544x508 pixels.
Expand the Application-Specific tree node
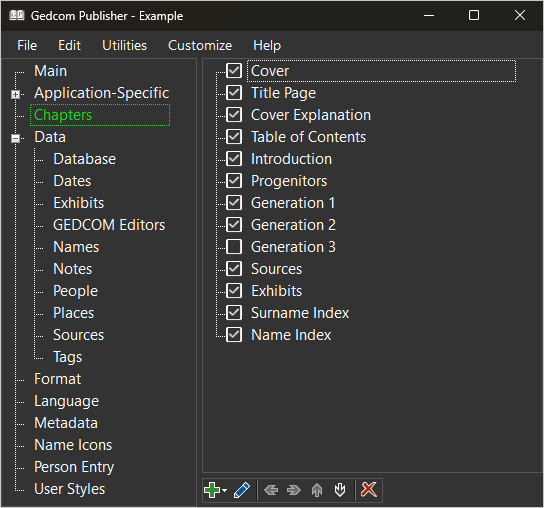(15, 94)
